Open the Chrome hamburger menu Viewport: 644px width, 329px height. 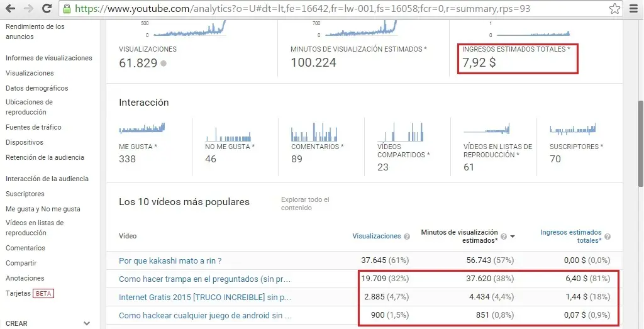pyautogui.click(x=634, y=9)
